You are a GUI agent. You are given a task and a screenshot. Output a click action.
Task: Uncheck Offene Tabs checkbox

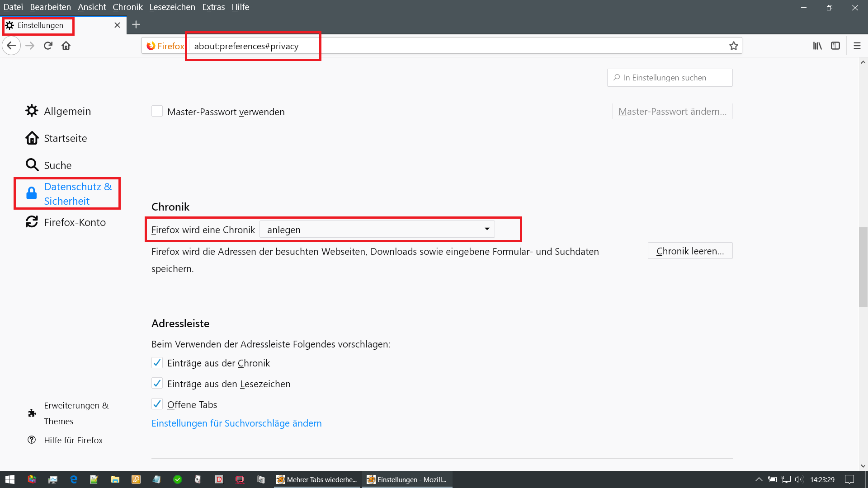pos(157,404)
